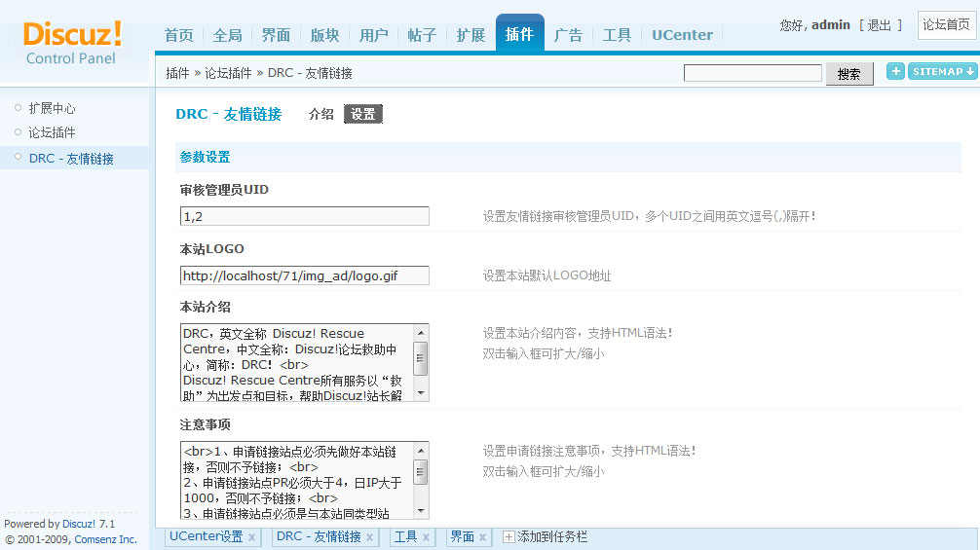Viewport: 980px width, 550px height.
Task: Open the 帖子 top menu
Action: point(423,35)
